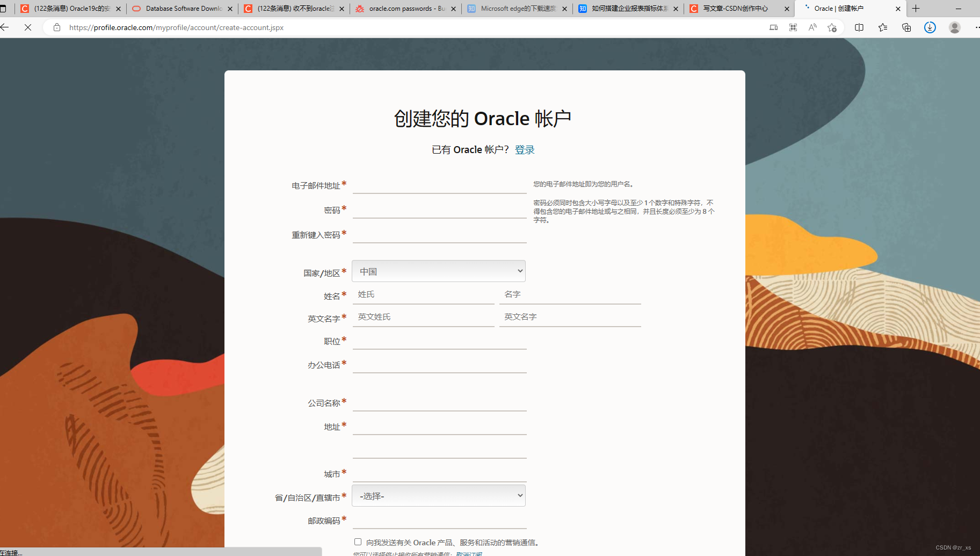This screenshot has width=980, height=556.
Task: Go back using the browser back arrow
Action: 5,27
